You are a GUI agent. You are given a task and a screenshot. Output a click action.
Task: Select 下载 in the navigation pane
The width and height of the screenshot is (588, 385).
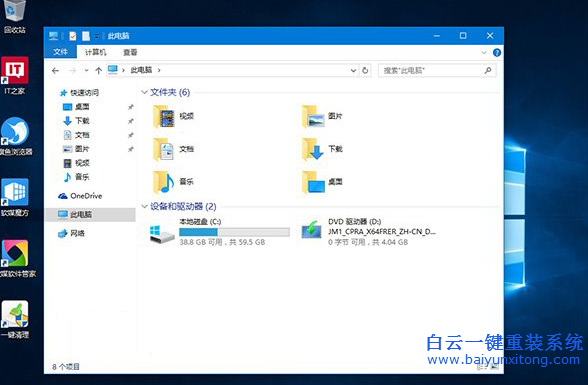point(76,121)
